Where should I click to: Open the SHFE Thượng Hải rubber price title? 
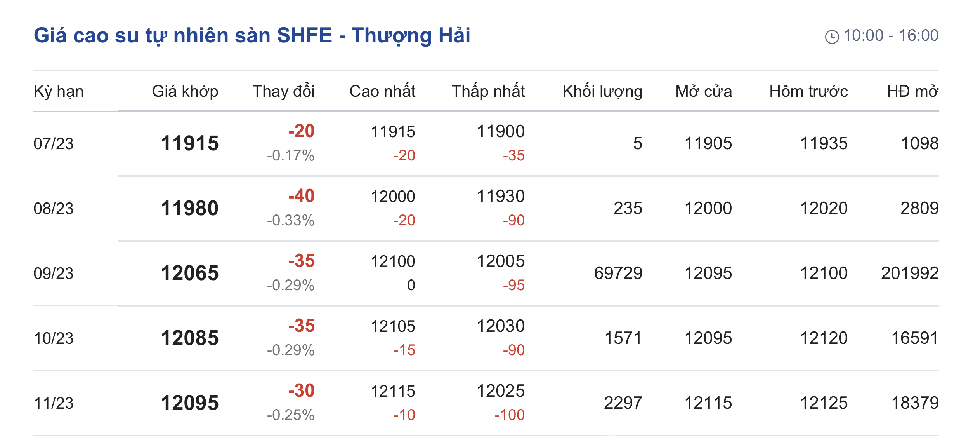pyautogui.click(x=252, y=35)
